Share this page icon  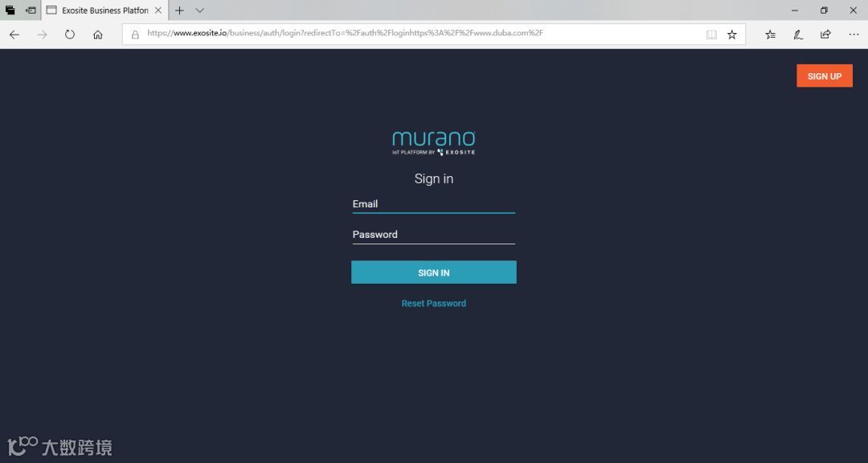825,35
